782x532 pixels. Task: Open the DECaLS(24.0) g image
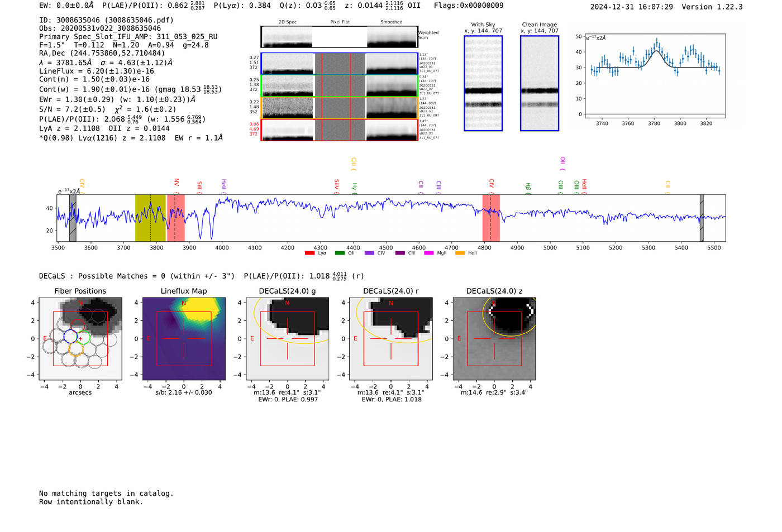click(287, 339)
